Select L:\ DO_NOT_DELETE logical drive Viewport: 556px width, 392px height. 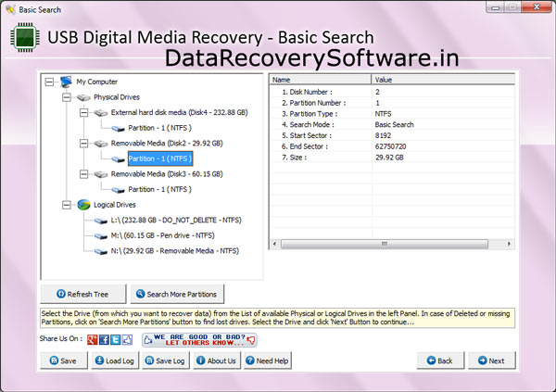coord(176,221)
